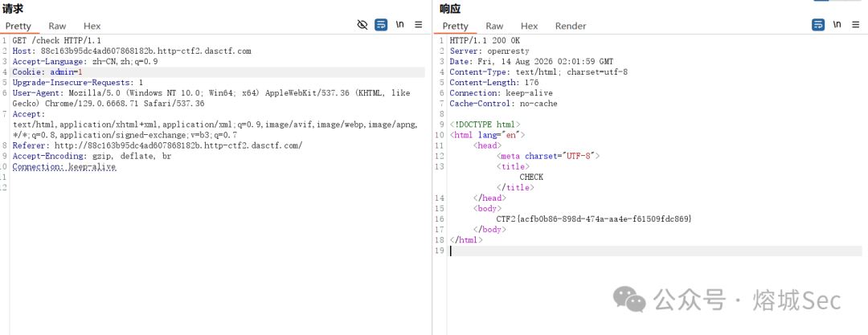Click the Date header in response
The height and width of the screenshot is (335, 868).
coord(531,62)
